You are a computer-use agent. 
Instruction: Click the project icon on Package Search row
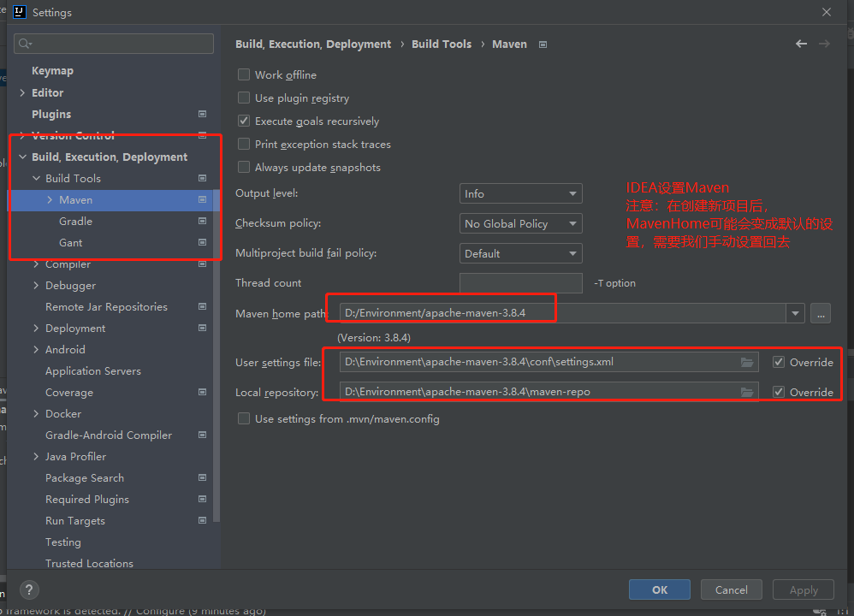(x=202, y=477)
